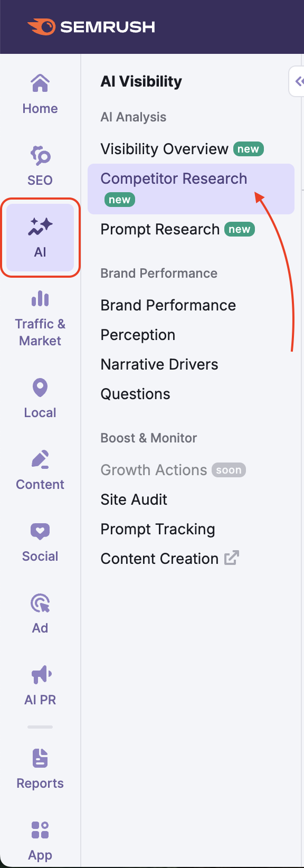Open the Site Audit tool
Screen dimensions: 304x868
[134, 499]
